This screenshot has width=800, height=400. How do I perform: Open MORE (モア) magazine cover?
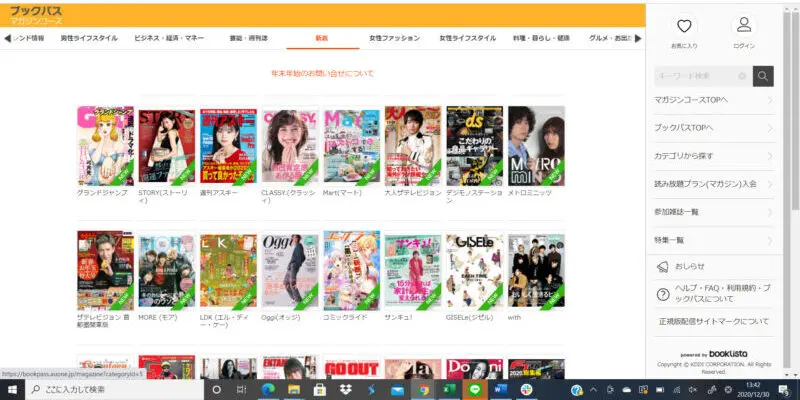click(166, 270)
